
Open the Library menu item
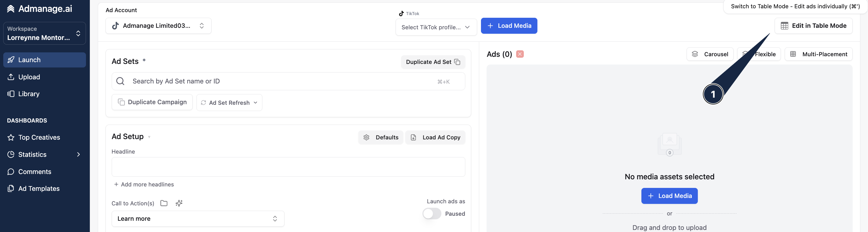(x=45, y=94)
